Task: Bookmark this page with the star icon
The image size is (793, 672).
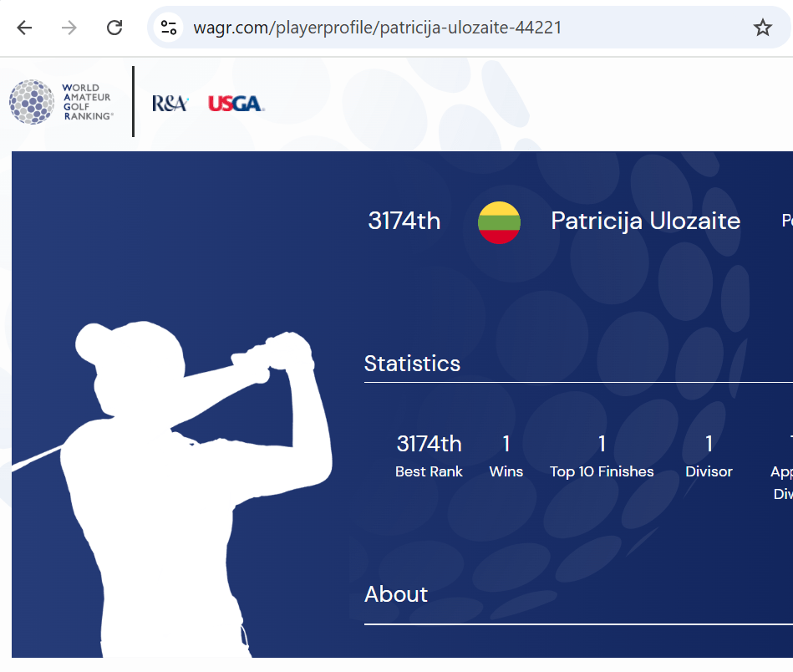Action: point(763,28)
